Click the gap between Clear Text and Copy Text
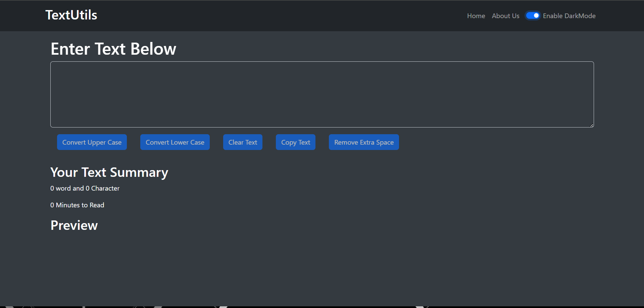Image resolution: width=644 pixels, height=308 pixels. coord(269,142)
